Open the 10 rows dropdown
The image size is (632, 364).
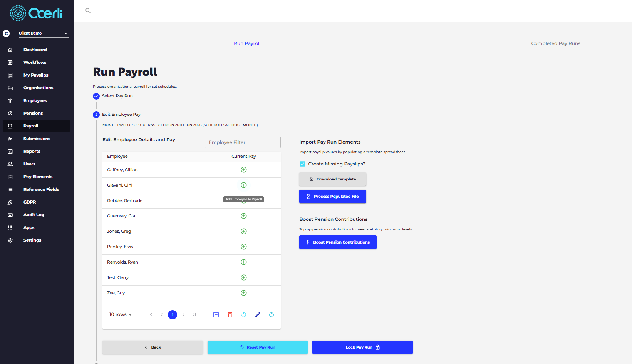pyautogui.click(x=121, y=315)
